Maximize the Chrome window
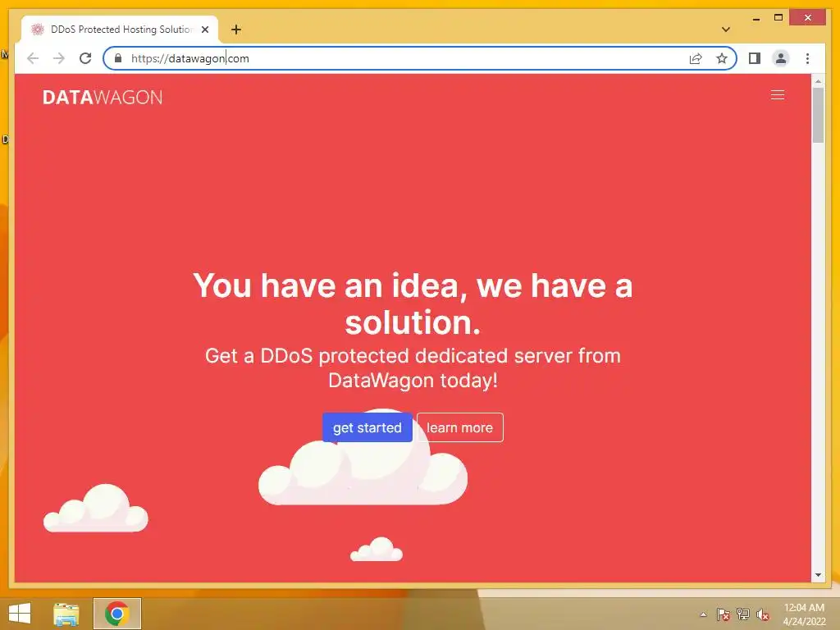The width and height of the screenshot is (840, 630). [x=778, y=18]
